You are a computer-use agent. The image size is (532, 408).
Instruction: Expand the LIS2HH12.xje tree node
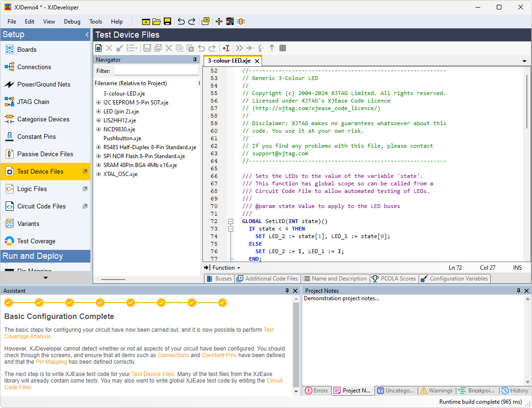[x=98, y=120]
